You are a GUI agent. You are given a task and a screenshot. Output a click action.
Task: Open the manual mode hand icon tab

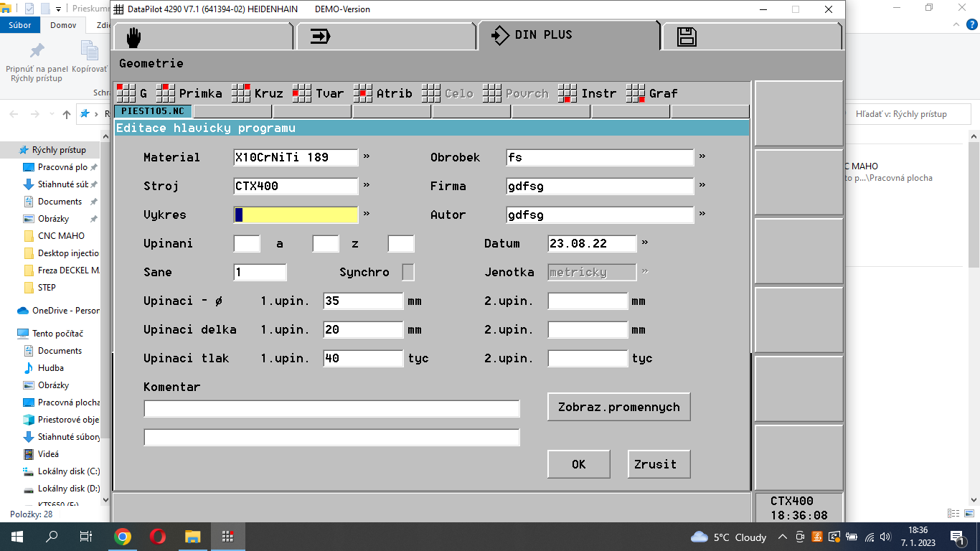pos(134,37)
